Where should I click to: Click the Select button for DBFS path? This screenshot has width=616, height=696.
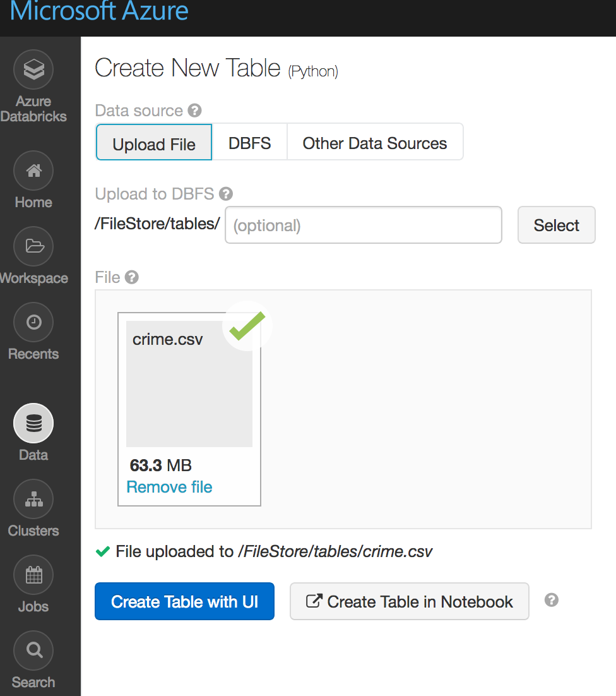coord(556,225)
